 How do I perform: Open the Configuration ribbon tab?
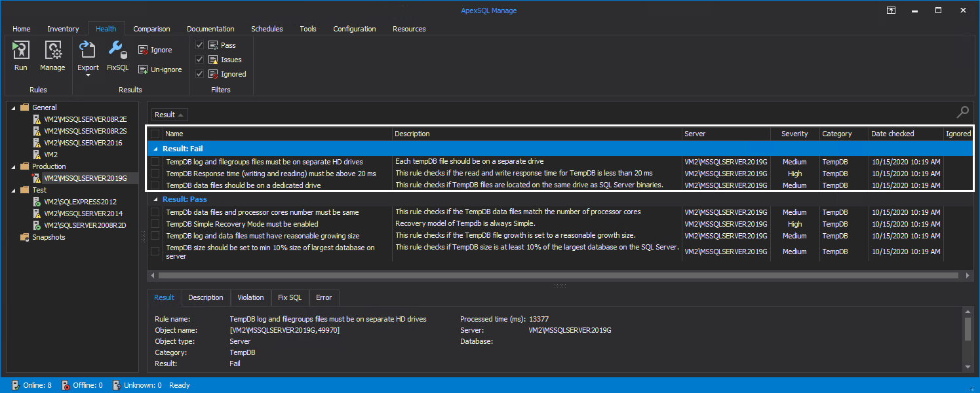point(355,29)
